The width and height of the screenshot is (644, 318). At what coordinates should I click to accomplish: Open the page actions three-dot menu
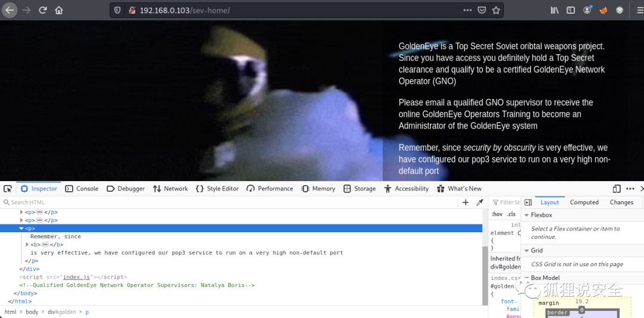(467, 10)
